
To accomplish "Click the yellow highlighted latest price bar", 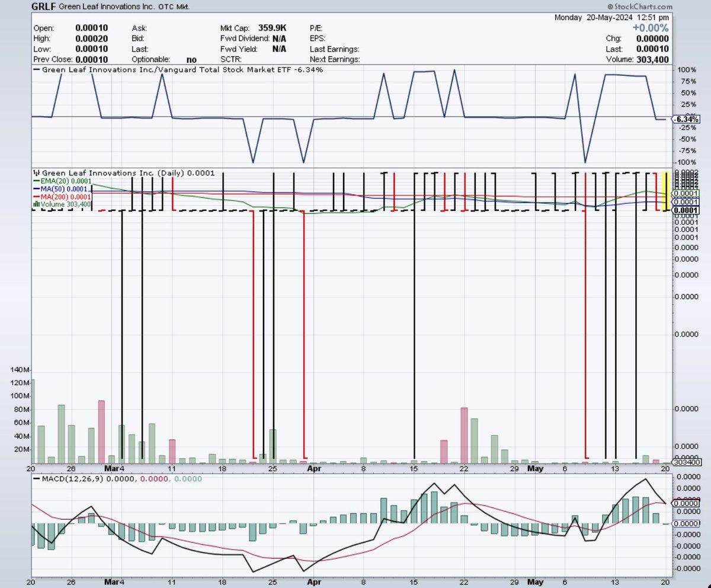I will point(666,191).
